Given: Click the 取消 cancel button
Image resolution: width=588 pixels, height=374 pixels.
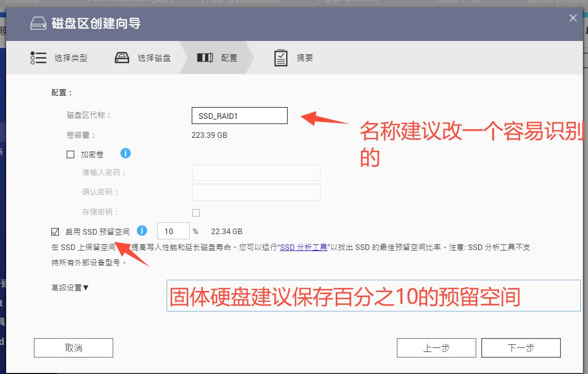Looking at the screenshot, I should click(73, 347).
